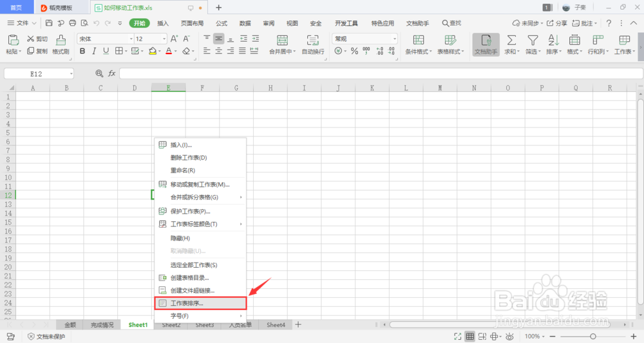Choose 重命名(R) from context menu
Screen dimensions: 644x343
tap(200, 171)
